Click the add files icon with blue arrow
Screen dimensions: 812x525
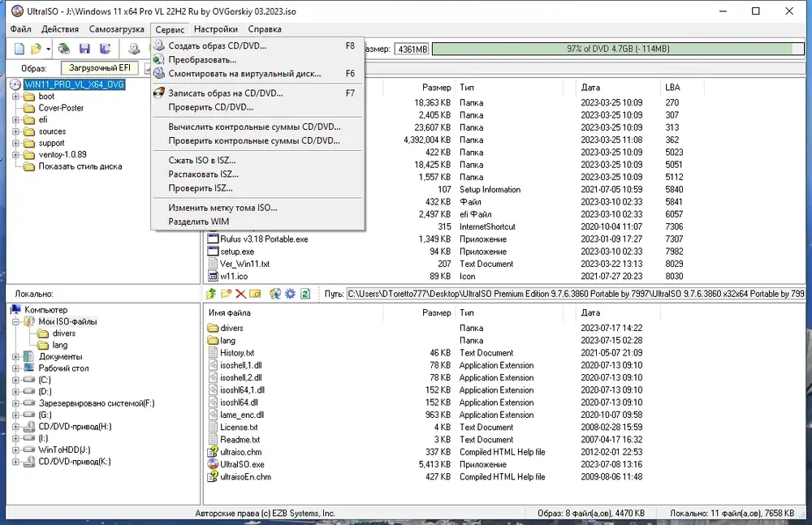tap(275, 294)
